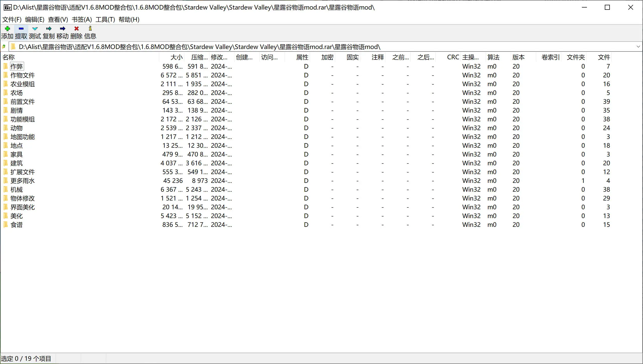Viewport: 643px width, 364px height.
Task: Click the green Add (添加) toolbar icon
Action: pyautogui.click(x=7, y=29)
